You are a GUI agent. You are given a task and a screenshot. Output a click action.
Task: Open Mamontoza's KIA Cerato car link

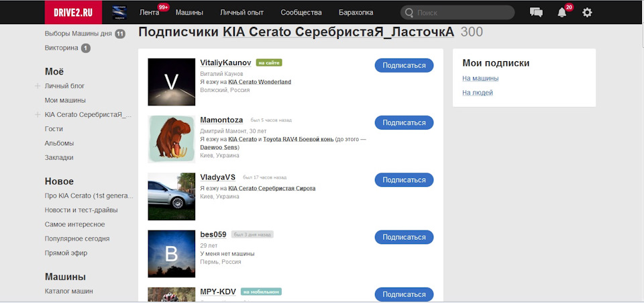tap(243, 139)
